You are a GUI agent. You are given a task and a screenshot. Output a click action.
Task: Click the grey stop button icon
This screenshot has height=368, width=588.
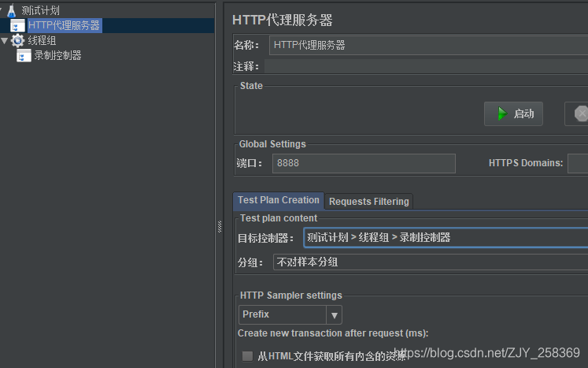581,113
